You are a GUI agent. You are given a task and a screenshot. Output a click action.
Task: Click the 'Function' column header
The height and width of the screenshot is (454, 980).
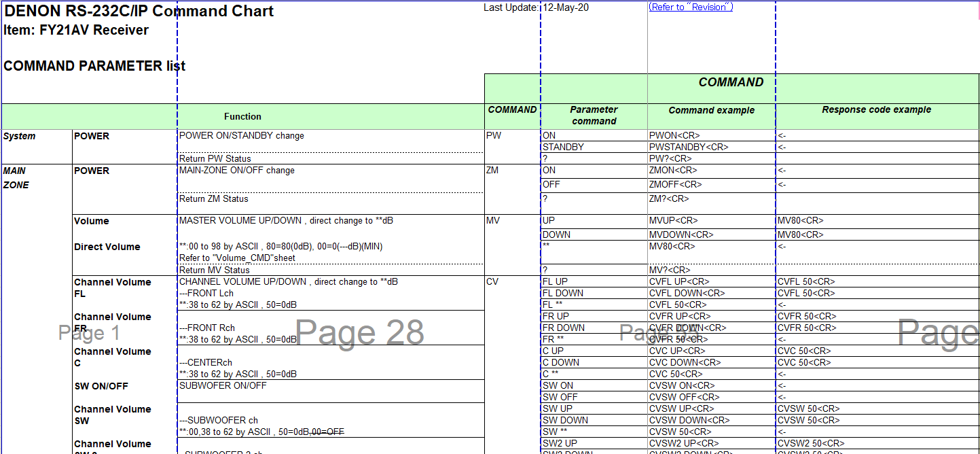[242, 116]
